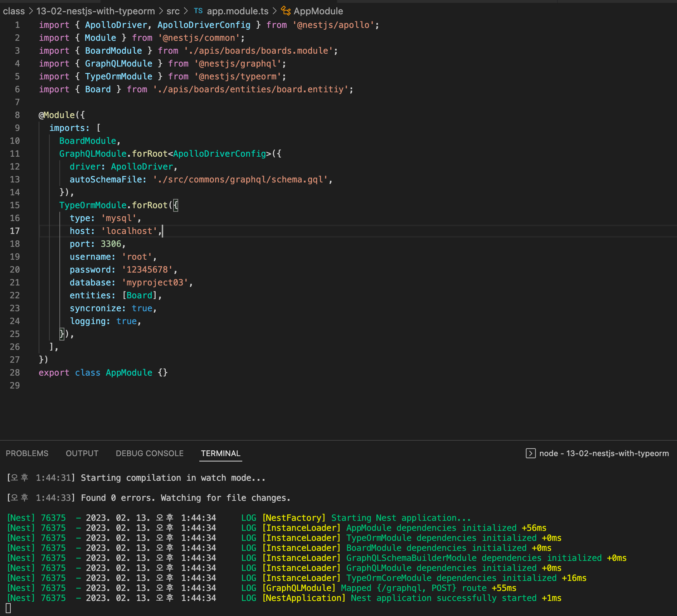Click the 'myproject03' database value
The image size is (677, 616).
coord(155,282)
